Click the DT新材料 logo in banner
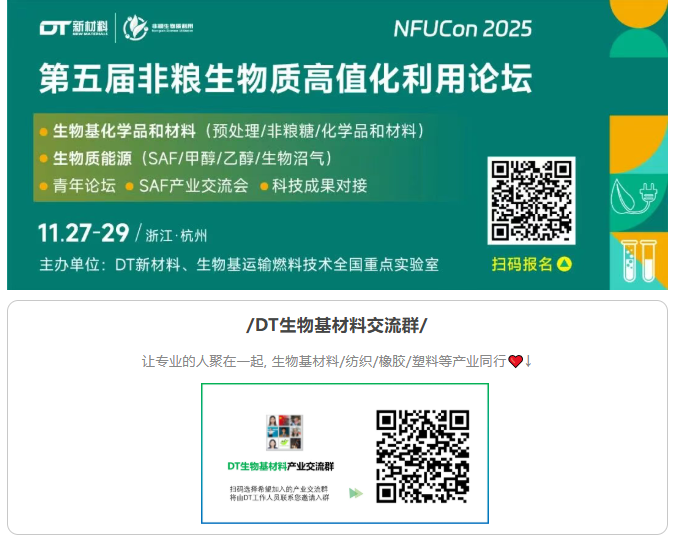The height and width of the screenshot is (540, 675). tap(74, 28)
